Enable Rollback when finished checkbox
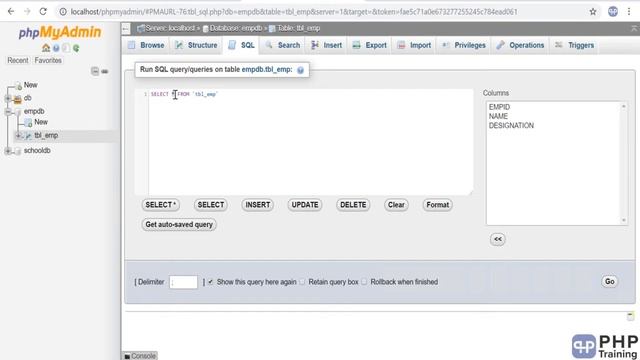 (364, 282)
